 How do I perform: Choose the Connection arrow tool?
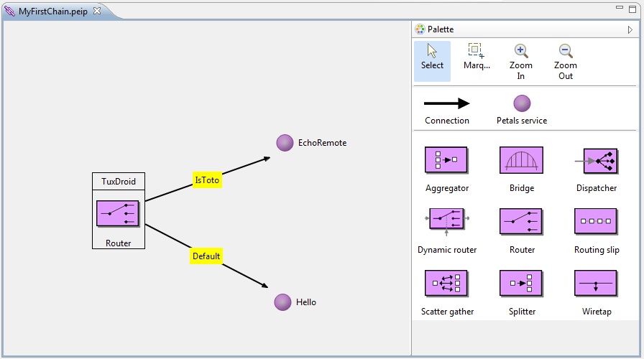(x=446, y=110)
